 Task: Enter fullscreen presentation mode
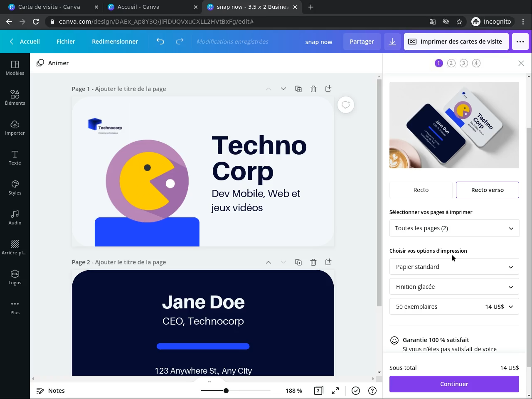[x=335, y=391]
